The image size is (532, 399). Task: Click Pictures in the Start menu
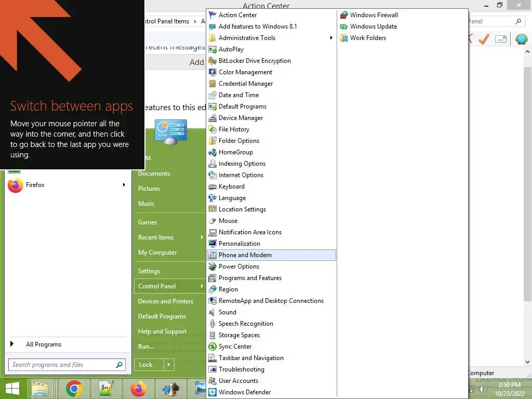click(149, 189)
